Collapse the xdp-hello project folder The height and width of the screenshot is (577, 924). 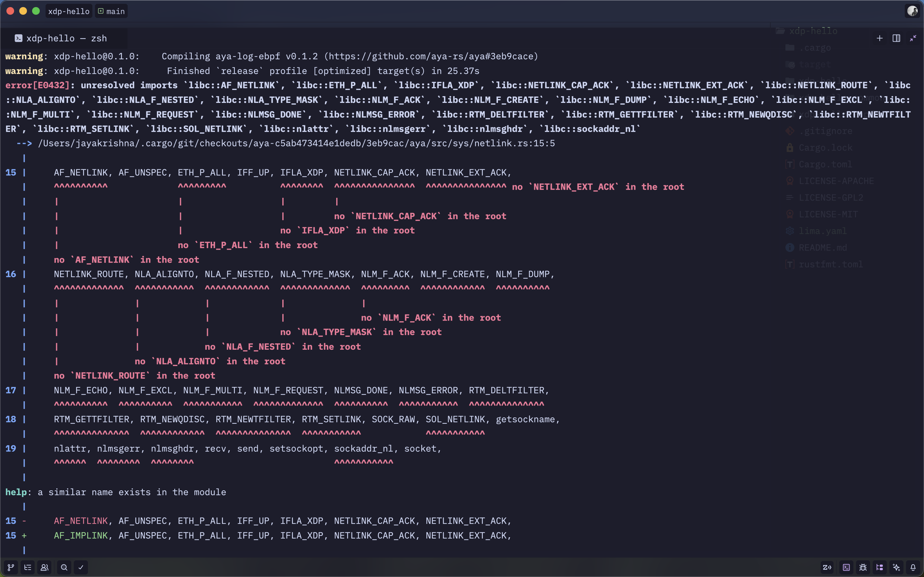tap(813, 30)
